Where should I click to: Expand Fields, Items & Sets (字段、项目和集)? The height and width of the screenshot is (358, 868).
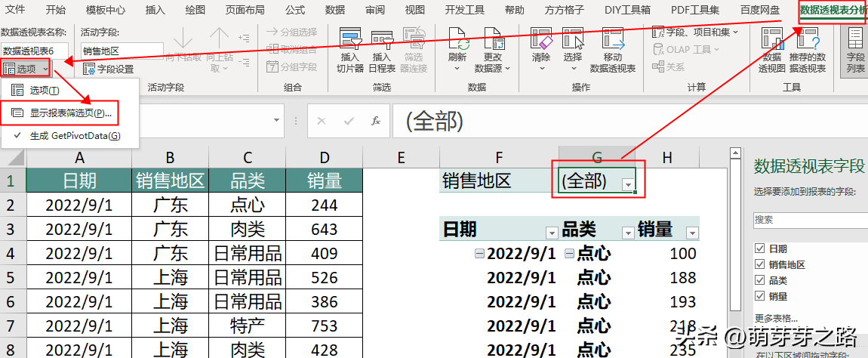click(695, 32)
